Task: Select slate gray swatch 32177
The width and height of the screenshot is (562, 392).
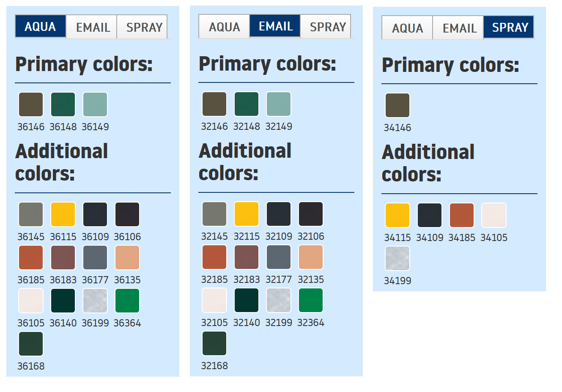Action: [279, 257]
